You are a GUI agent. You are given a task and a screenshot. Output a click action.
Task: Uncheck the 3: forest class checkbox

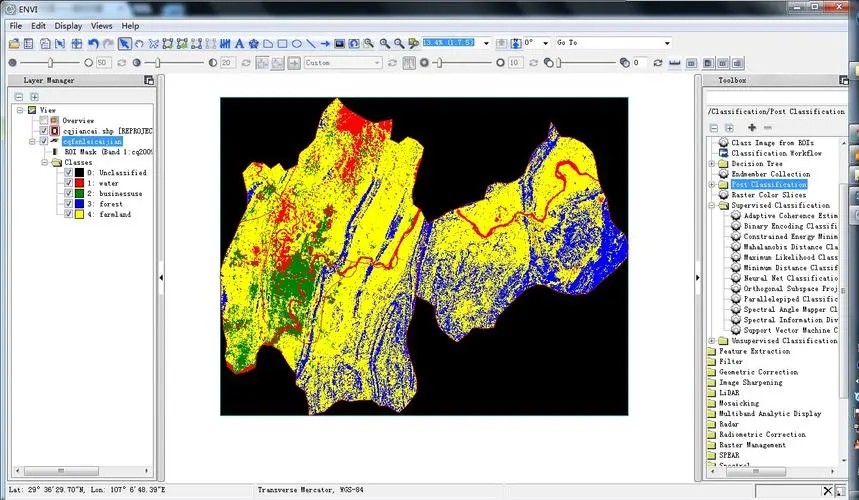68,204
